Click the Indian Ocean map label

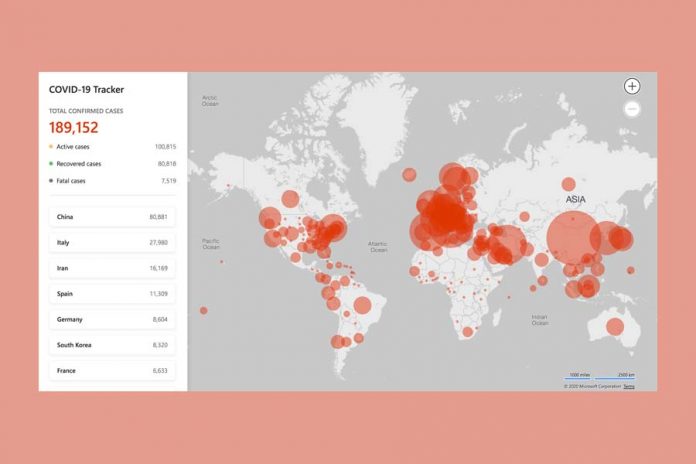click(540, 320)
